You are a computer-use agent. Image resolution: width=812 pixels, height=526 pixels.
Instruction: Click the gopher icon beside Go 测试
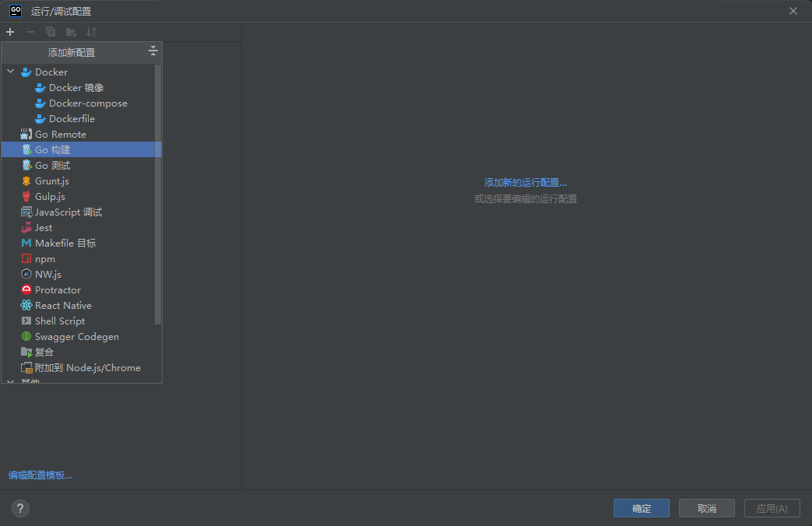(26, 165)
